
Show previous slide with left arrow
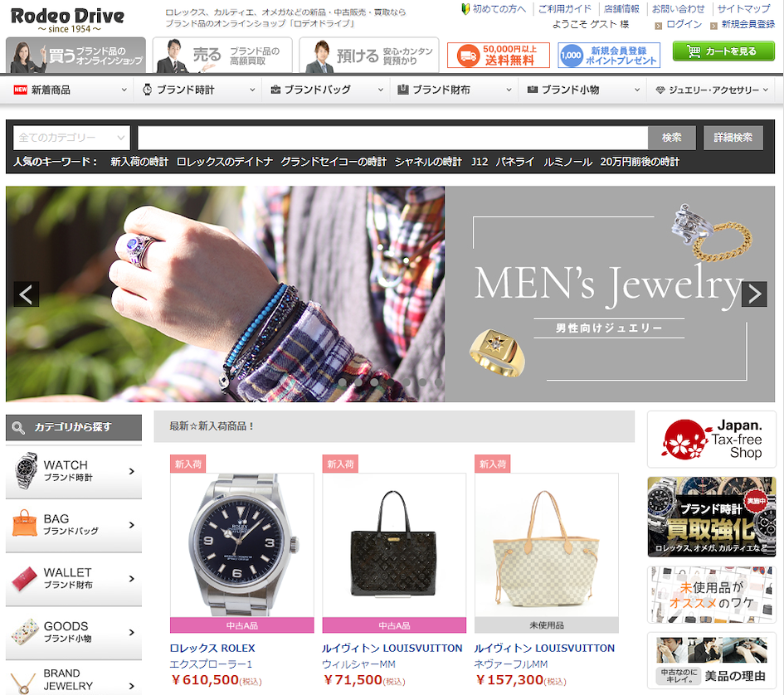click(26, 294)
